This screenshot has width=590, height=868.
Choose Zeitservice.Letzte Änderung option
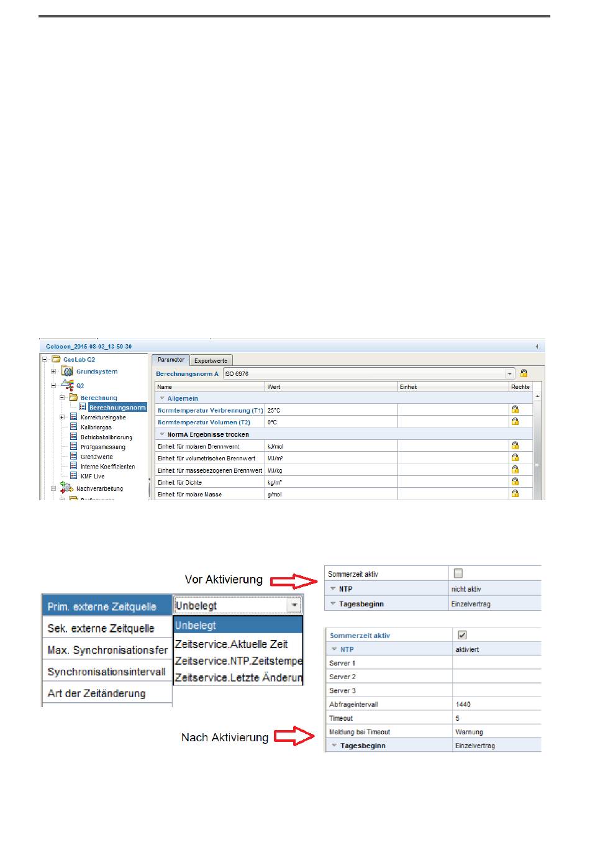pos(238,677)
